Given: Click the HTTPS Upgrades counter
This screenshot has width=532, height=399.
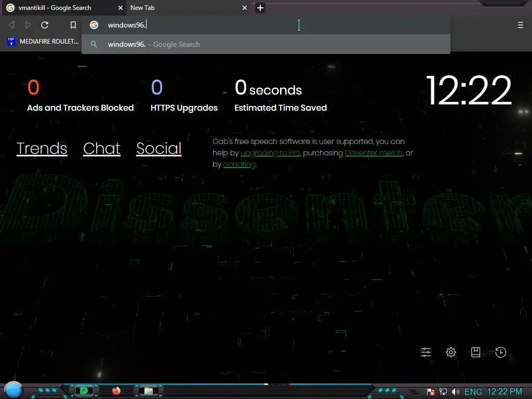Looking at the screenshot, I should coord(184,96).
